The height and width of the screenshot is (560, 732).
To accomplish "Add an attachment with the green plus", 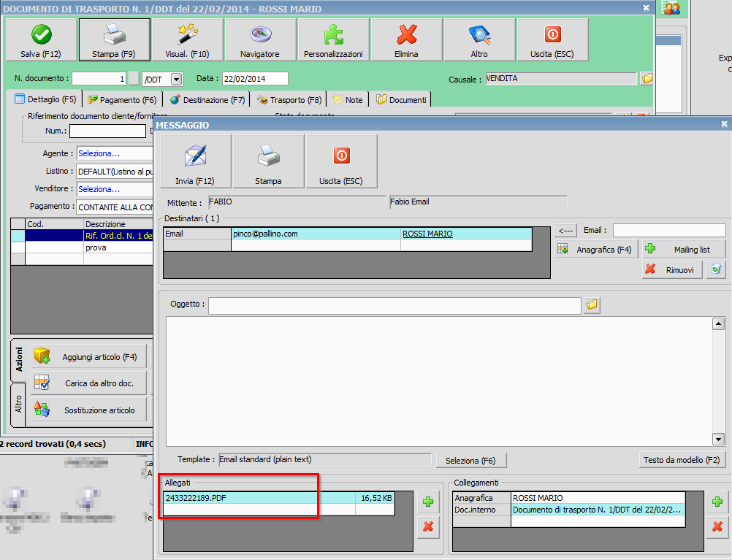I will pos(428,502).
